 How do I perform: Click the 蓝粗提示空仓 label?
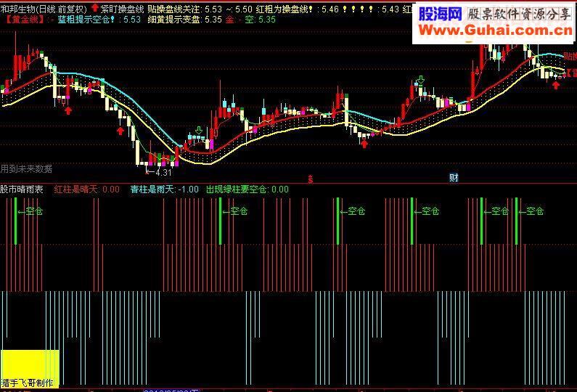[x=83, y=20]
